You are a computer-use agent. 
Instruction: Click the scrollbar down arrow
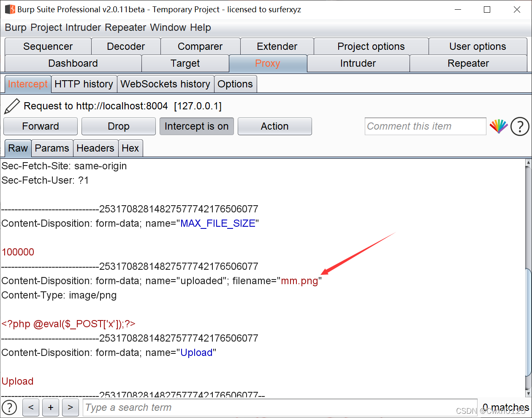(528, 393)
